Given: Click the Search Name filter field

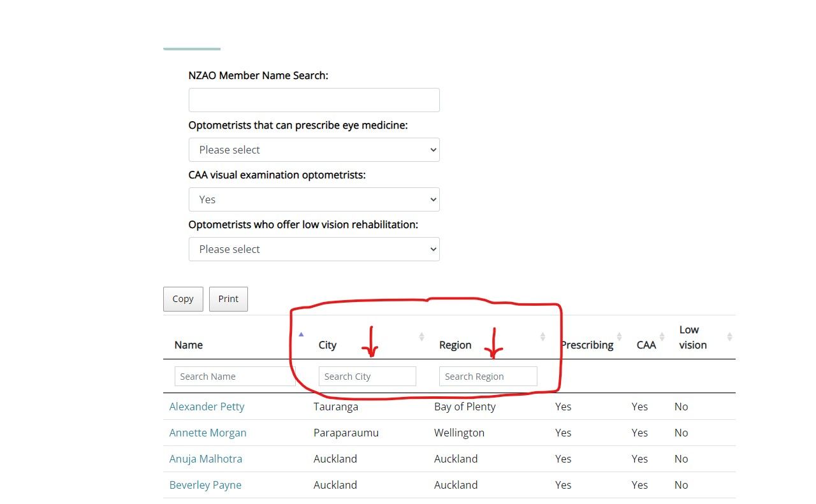Looking at the screenshot, I should pos(235,376).
